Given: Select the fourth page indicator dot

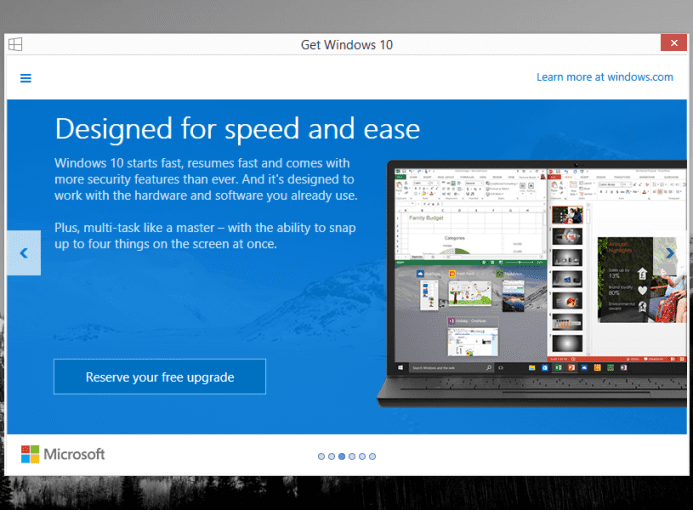Looking at the screenshot, I should 352,457.
